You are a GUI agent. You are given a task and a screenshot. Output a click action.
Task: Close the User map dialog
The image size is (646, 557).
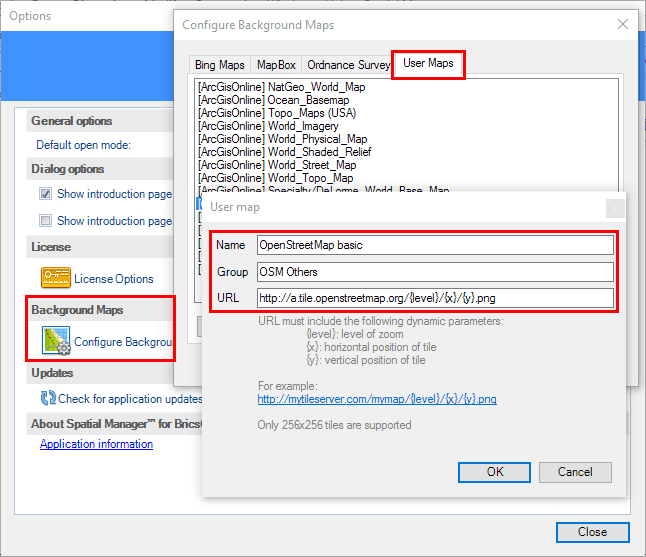[x=615, y=208]
